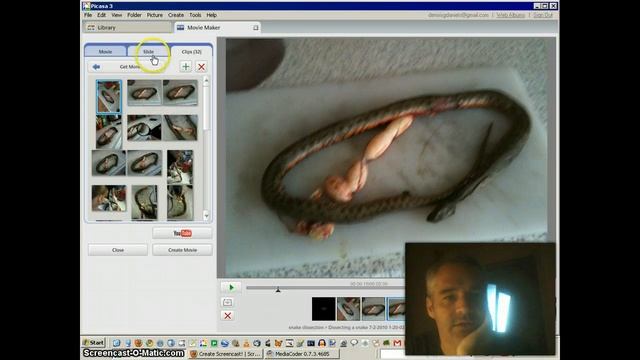Select the first clip thumbnail in the third row
The height and width of the screenshot is (360, 640).
109,163
